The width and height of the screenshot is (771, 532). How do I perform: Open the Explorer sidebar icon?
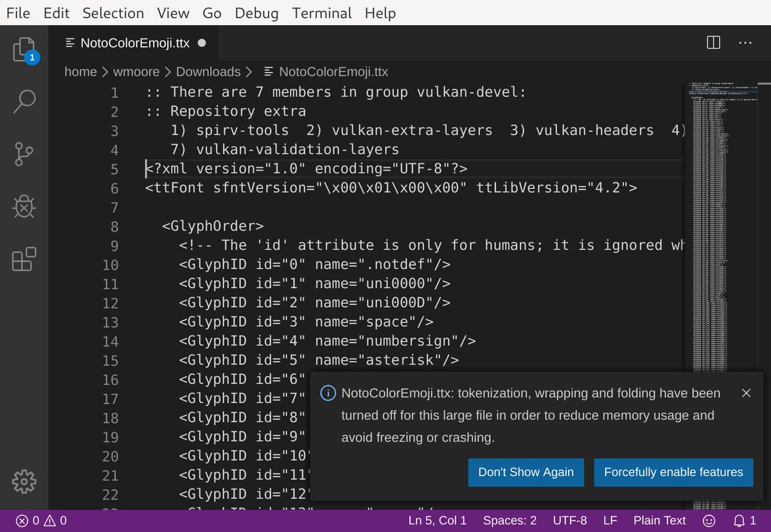coord(24,50)
